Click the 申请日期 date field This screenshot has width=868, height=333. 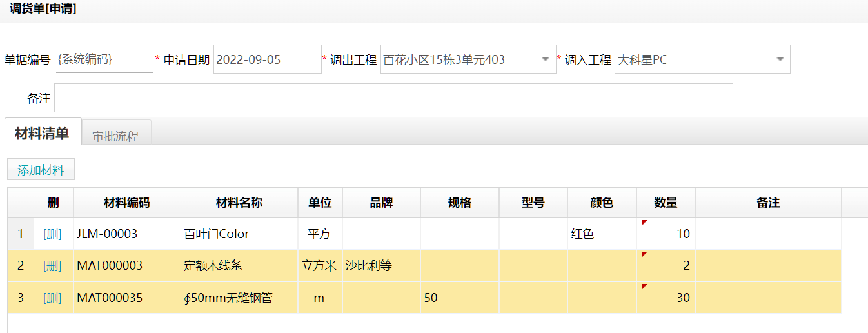point(267,59)
